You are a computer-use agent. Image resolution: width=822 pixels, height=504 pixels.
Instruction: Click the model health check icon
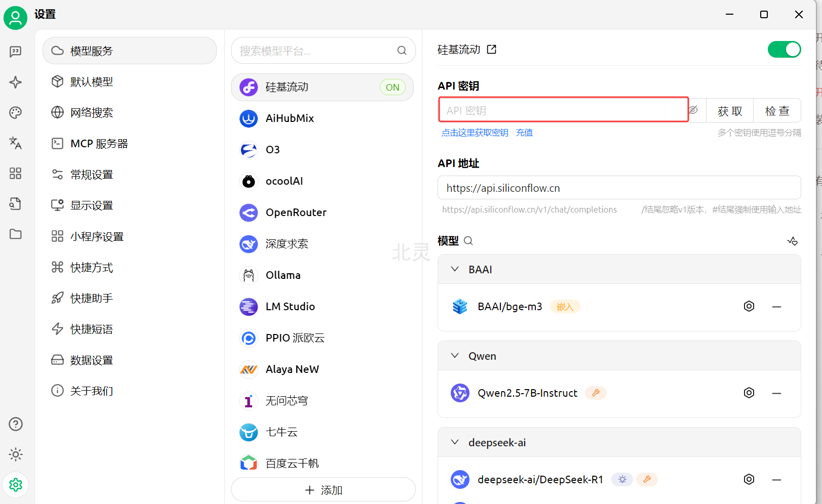(x=793, y=241)
